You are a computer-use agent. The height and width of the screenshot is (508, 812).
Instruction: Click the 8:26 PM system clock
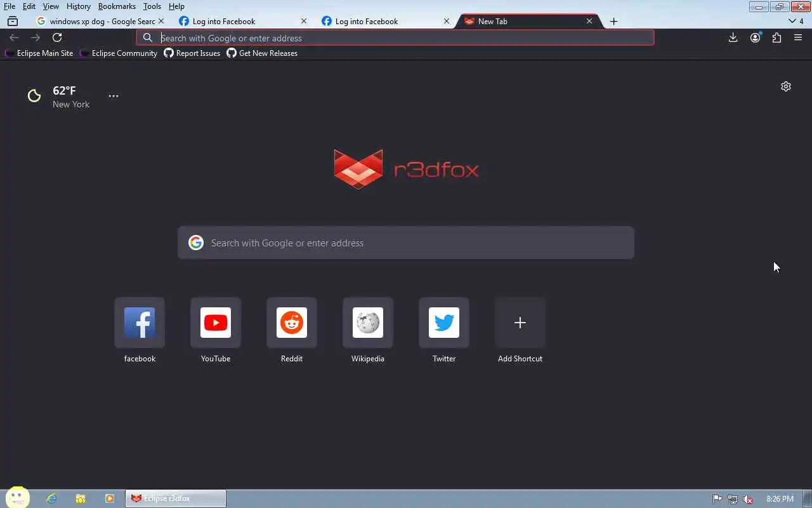(780, 499)
